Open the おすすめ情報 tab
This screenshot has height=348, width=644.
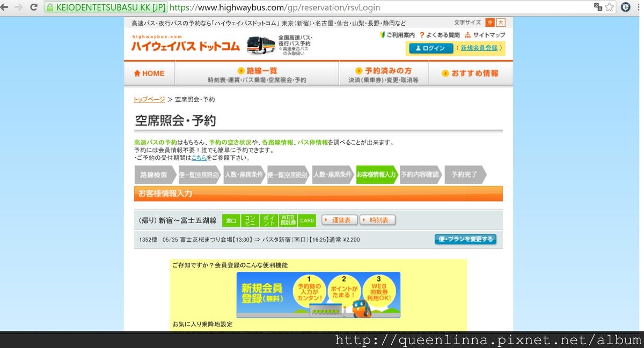[470, 73]
